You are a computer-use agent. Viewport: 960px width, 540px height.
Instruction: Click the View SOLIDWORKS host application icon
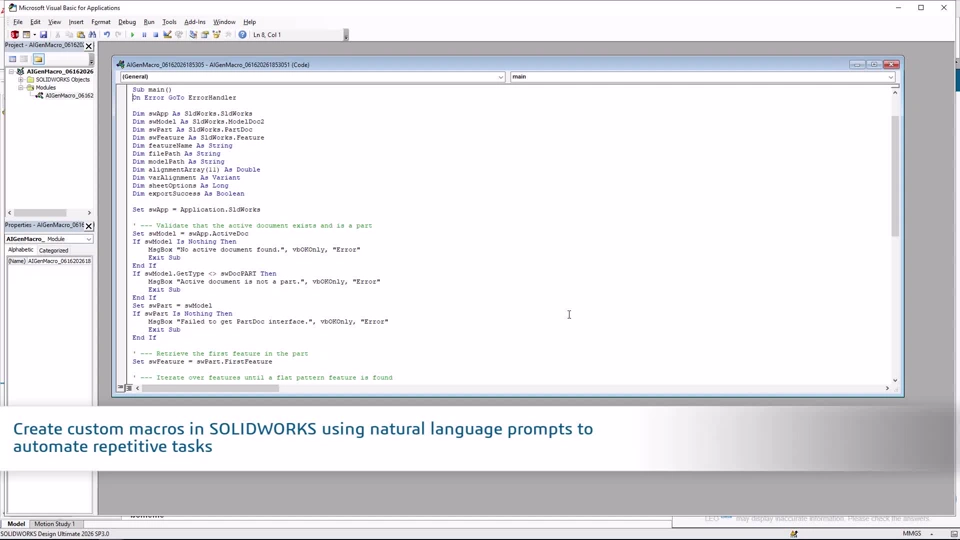pos(15,35)
